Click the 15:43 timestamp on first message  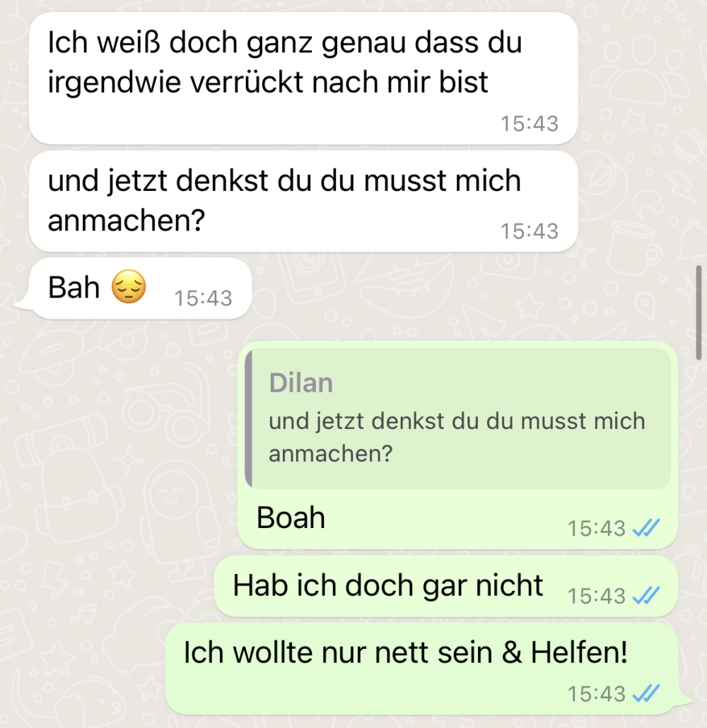(x=529, y=124)
